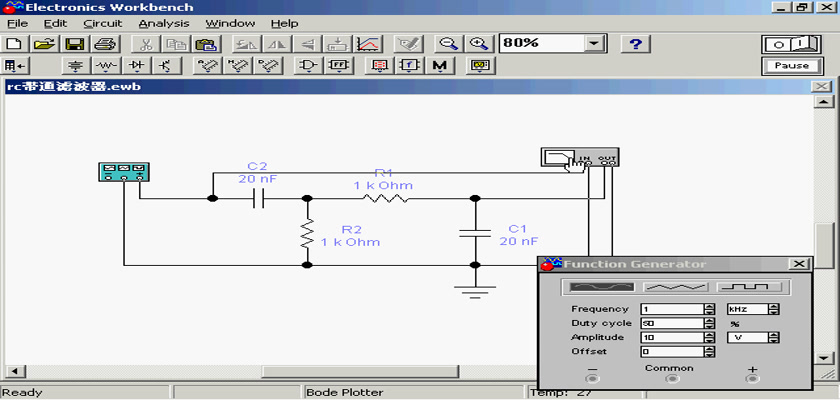
Task: Open the Miscellaneous M parts bin
Action: (x=440, y=66)
